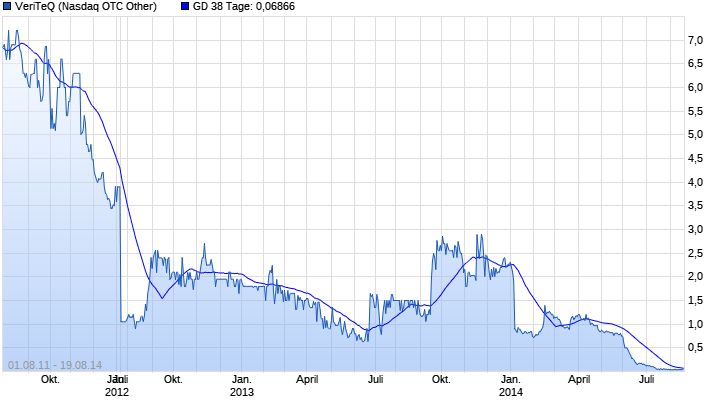The height and width of the screenshot is (405, 726).
Task: Click the 6,5 y-axis value
Action: point(695,64)
